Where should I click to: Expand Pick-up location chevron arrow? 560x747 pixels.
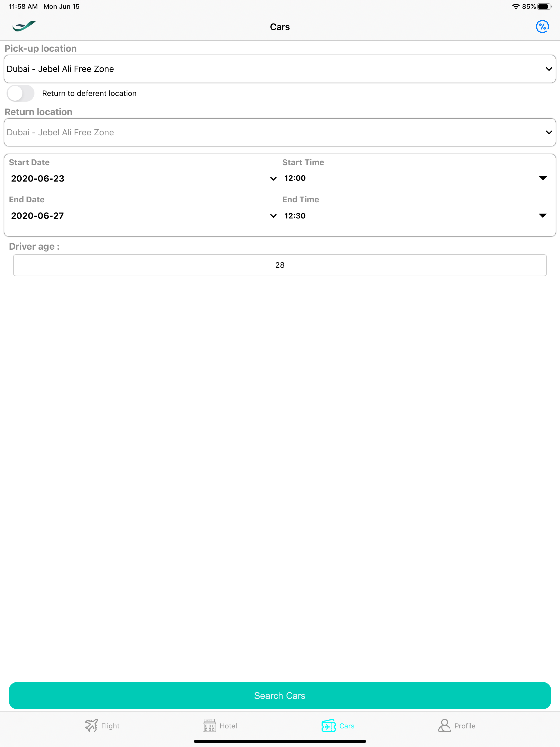549,69
